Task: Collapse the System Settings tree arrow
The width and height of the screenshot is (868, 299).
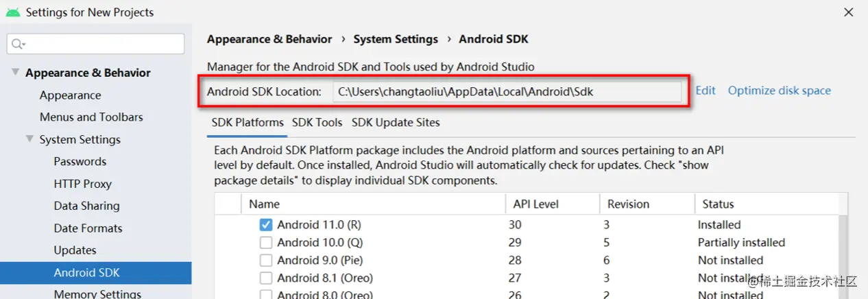Action: pos(29,139)
